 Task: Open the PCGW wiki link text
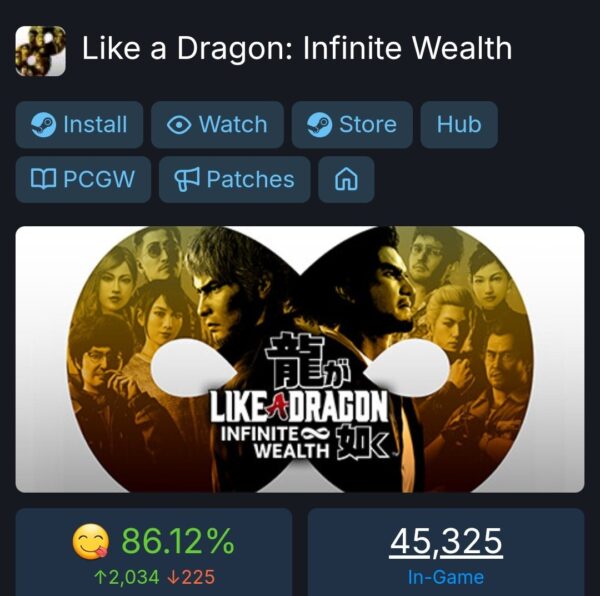(99, 179)
